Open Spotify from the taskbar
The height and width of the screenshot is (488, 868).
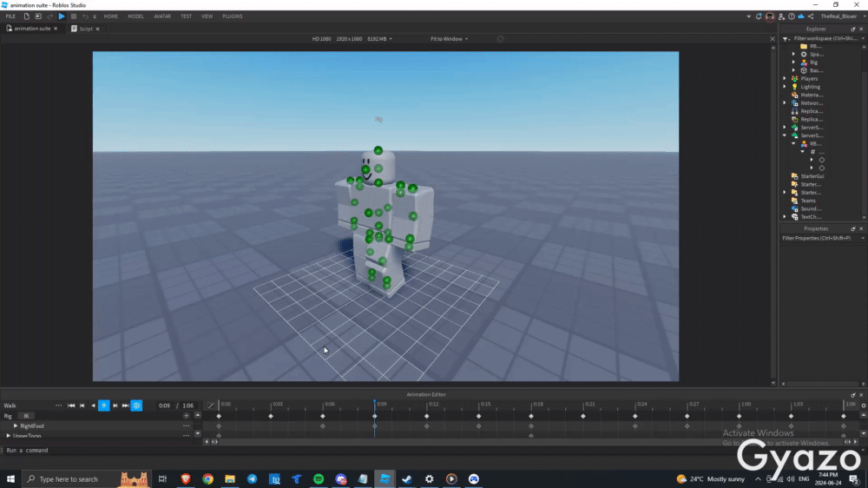(x=319, y=478)
